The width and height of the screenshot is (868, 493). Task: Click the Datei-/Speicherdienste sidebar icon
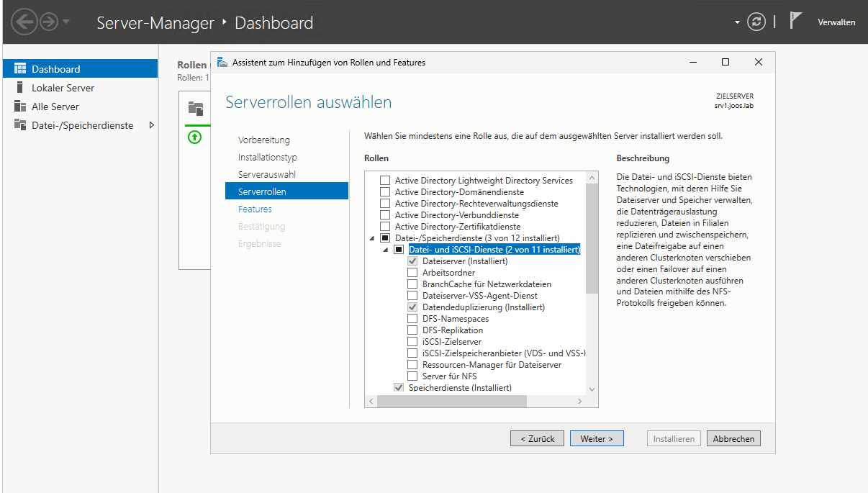click(20, 125)
